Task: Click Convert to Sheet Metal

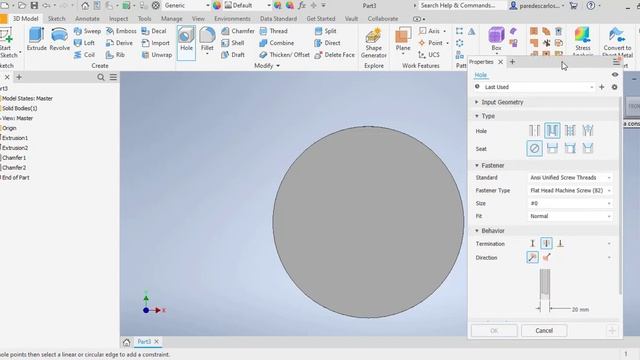Action: pyautogui.click(x=617, y=41)
